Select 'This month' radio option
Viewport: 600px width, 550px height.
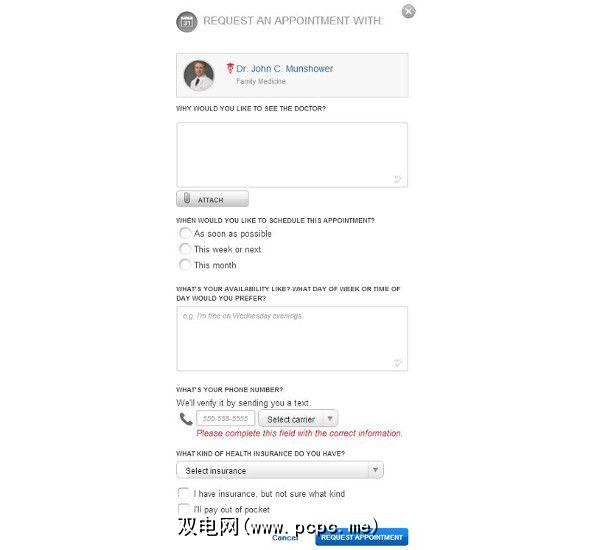[185, 265]
